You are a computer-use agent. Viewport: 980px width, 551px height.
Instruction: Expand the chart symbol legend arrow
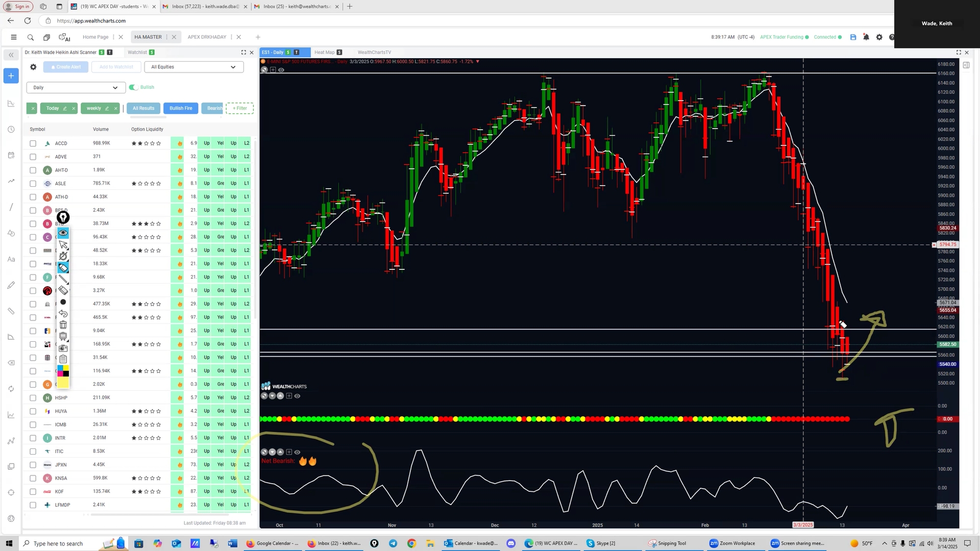(x=478, y=62)
